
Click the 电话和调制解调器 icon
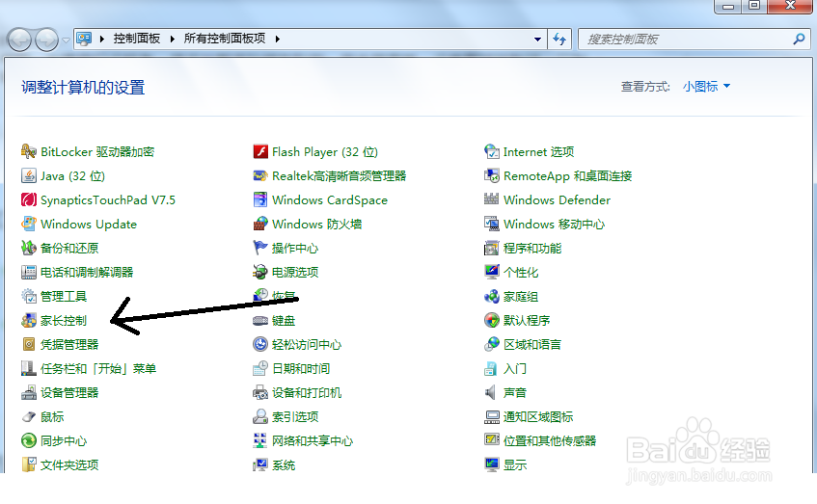(x=28, y=272)
